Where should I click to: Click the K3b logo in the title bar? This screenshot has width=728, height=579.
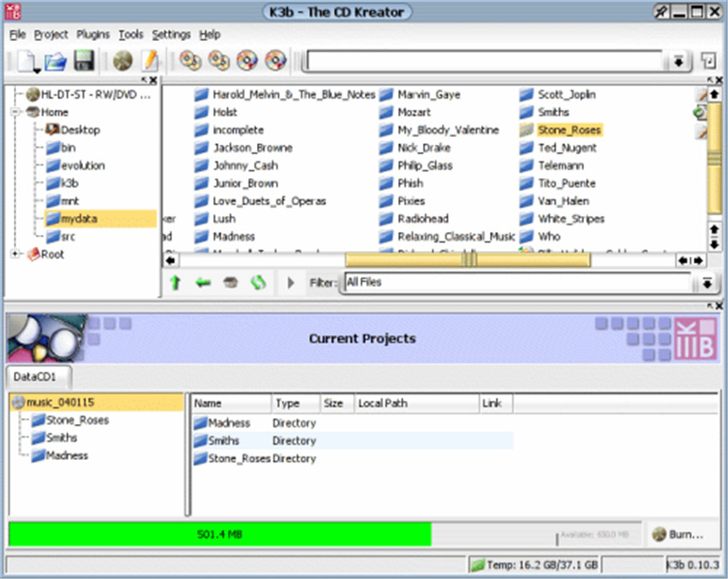point(14,11)
